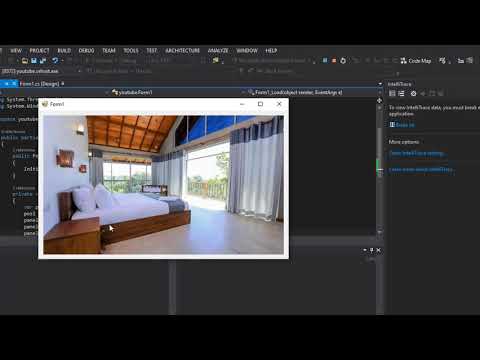Maximize the Form1 window

[x=260, y=104]
